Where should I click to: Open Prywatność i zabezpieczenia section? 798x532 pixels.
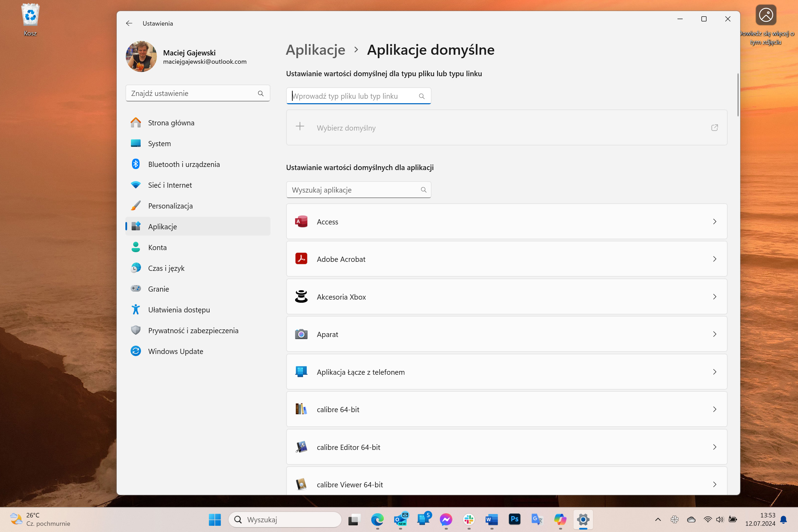(198, 330)
